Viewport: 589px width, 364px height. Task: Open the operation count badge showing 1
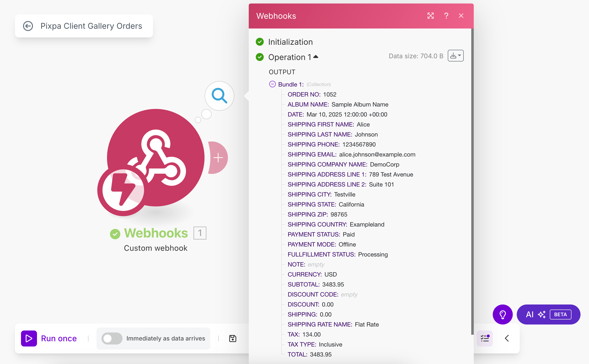pyautogui.click(x=200, y=233)
